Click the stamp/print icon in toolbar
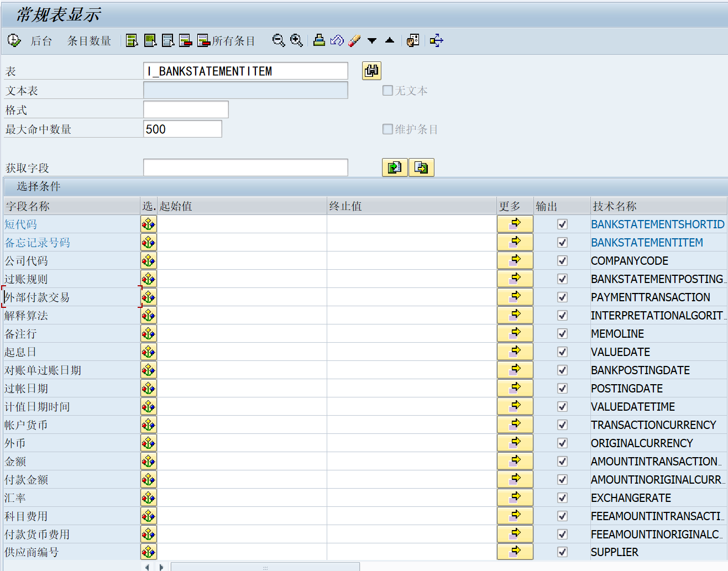Screen dimensions: 728x571 319,40
